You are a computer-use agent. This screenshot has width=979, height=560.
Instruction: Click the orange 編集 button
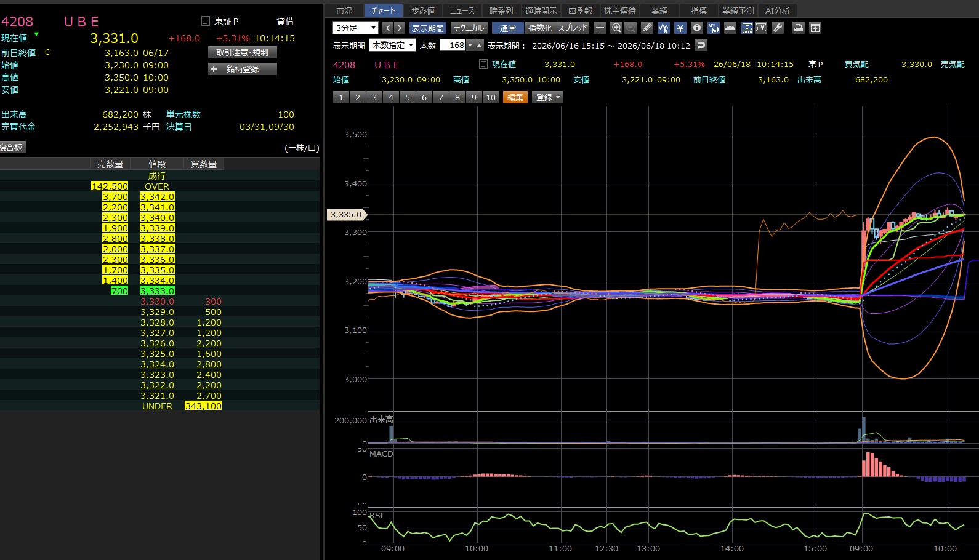pos(515,97)
